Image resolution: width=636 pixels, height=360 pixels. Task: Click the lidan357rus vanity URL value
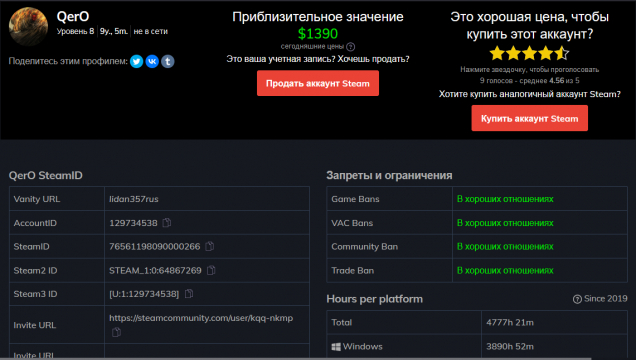coord(133,199)
